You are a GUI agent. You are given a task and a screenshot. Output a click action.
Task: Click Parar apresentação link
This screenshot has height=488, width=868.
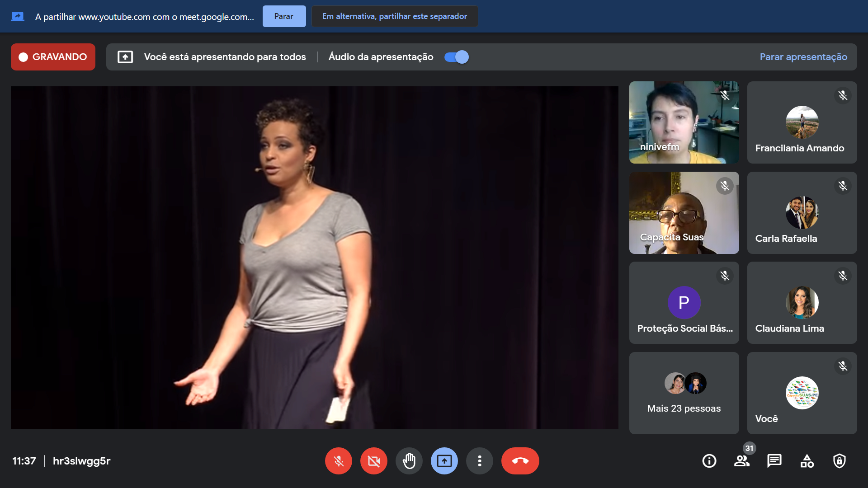click(803, 57)
